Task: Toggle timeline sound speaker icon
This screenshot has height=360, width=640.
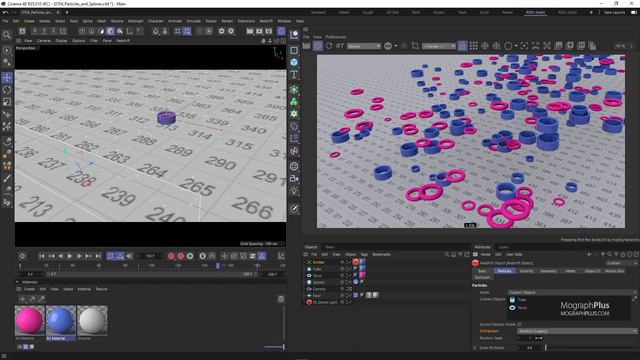Action: click(x=129, y=256)
